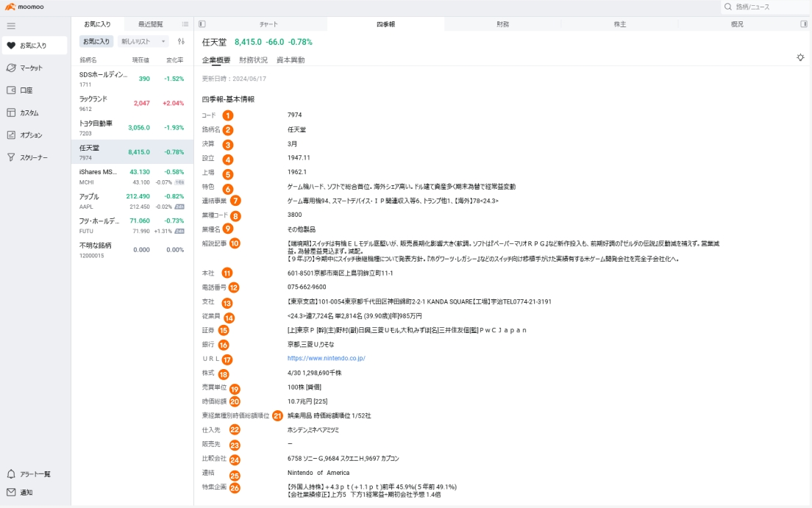812x508 pixels.
Task: Open the nintendo.co.jp URL link
Action: (327, 358)
